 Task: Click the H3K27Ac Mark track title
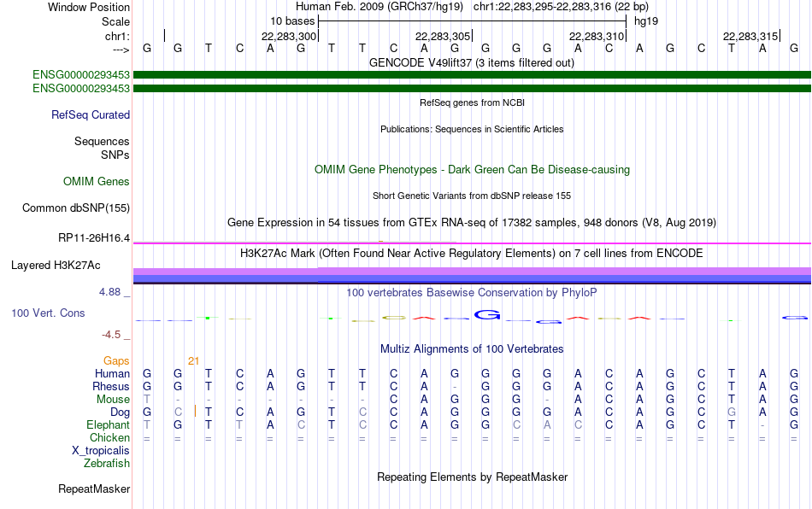pyautogui.click(x=471, y=253)
